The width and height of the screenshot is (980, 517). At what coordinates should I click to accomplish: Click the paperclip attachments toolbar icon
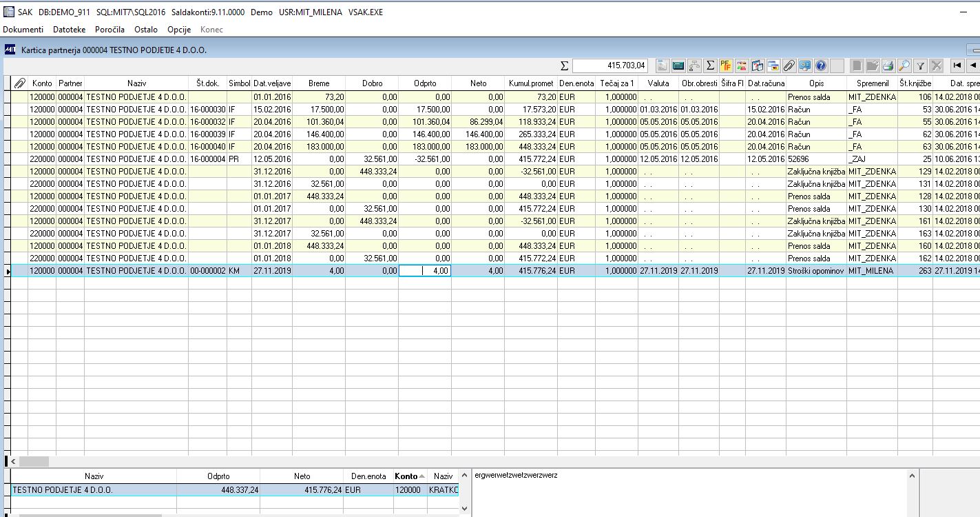click(x=789, y=65)
